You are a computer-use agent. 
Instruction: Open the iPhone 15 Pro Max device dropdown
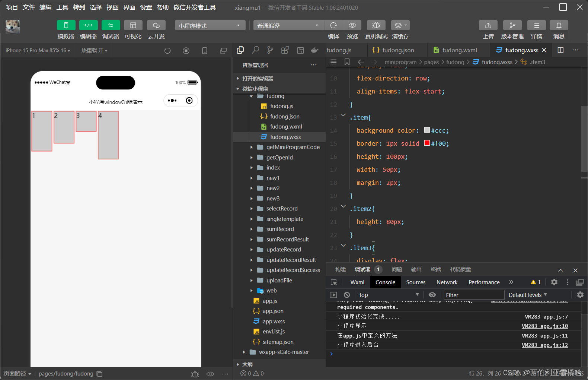38,50
